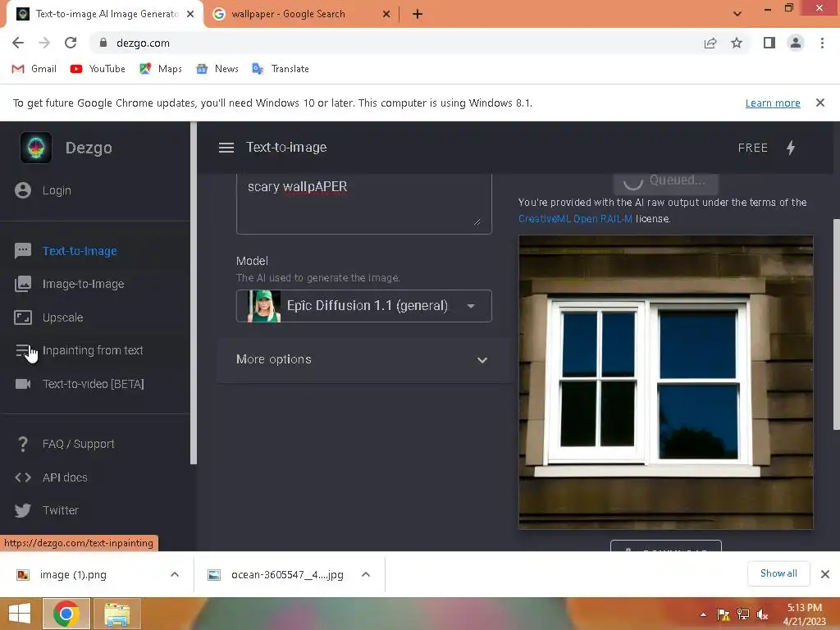Select the Text-to-Image chat bubble icon
840x630 pixels.
[22, 251]
